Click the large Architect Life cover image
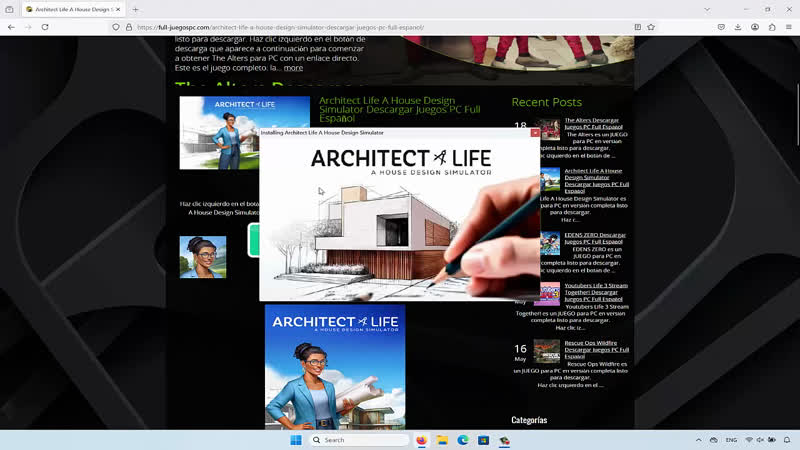 tap(335, 367)
